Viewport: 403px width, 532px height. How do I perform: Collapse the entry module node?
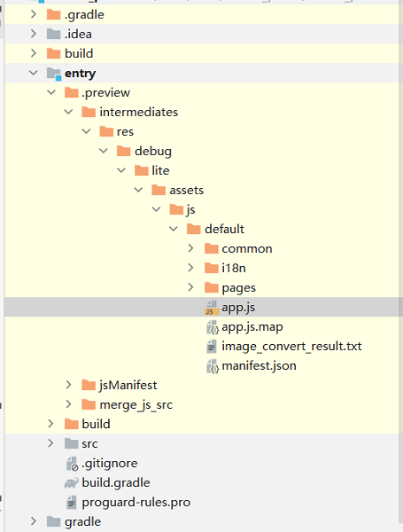[x=34, y=73]
